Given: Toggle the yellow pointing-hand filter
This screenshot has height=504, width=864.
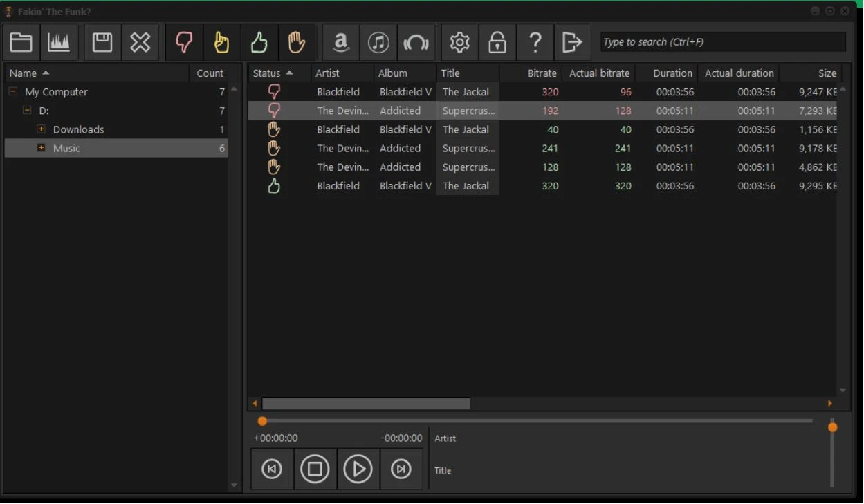Looking at the screenshot, I should [x=221, y=43].
